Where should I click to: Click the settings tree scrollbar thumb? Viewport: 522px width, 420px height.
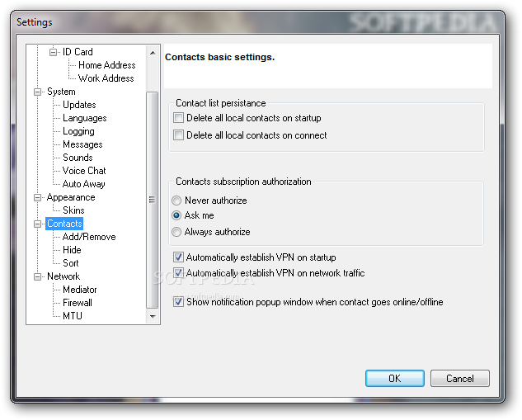click(x=152, y=200)
